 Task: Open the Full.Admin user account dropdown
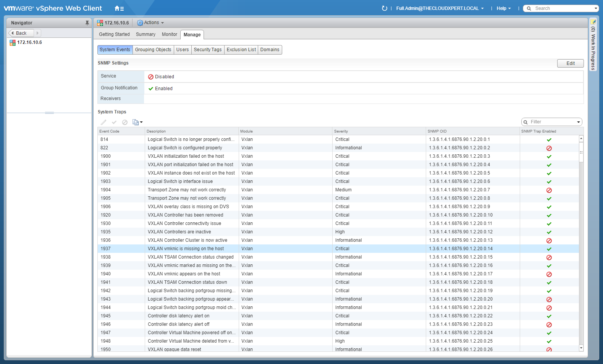click(440, 8)
